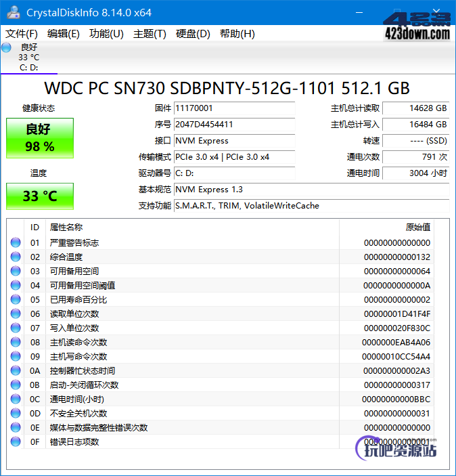Click status orb of row 0E 媒体与数据完整性错误次数
The height and width of the screenshot is (476, 456).
tap(16, 427)
